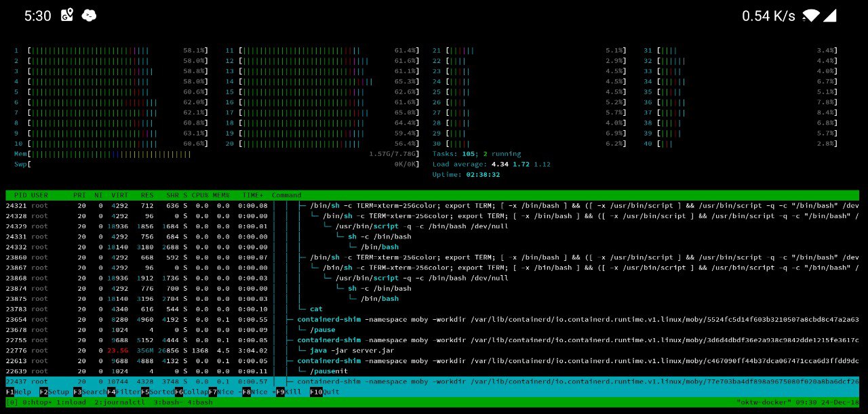Select containerd-shim row with PID 22755
Viewport: 868px width, 414px height.
pyautogui.click(x=432, y=340)
